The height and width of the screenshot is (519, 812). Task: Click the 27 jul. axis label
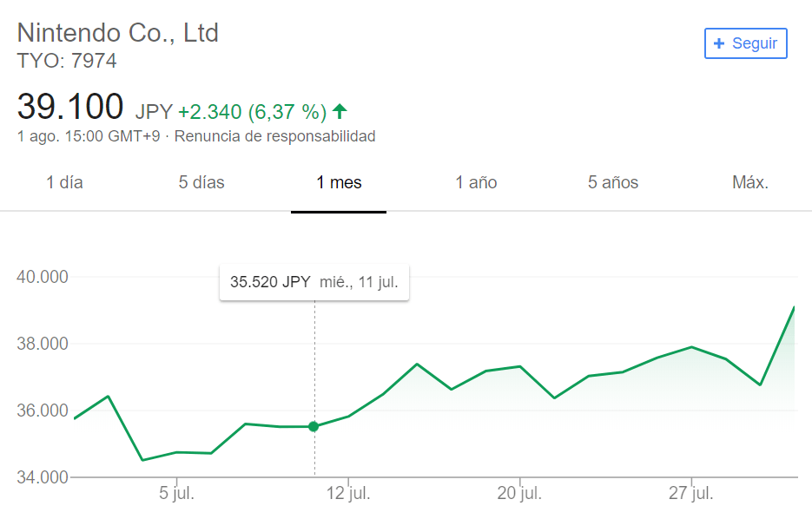click(x=690, y=493)
